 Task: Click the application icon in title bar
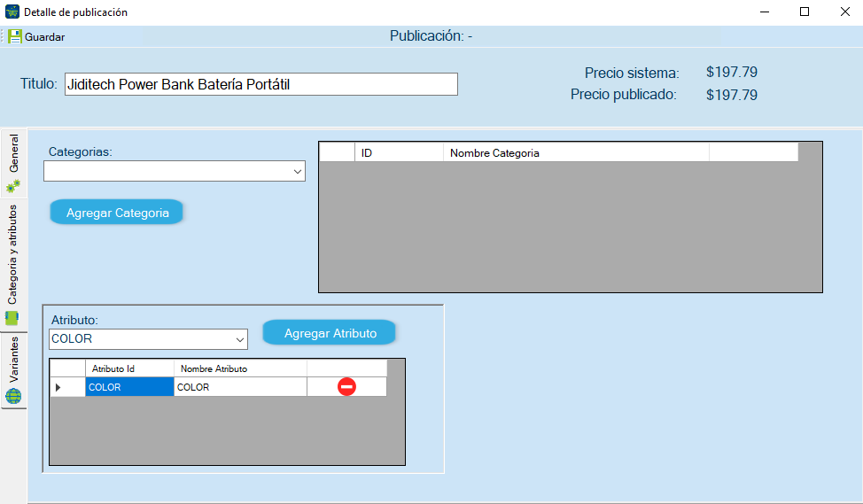(x=12, y=12)
